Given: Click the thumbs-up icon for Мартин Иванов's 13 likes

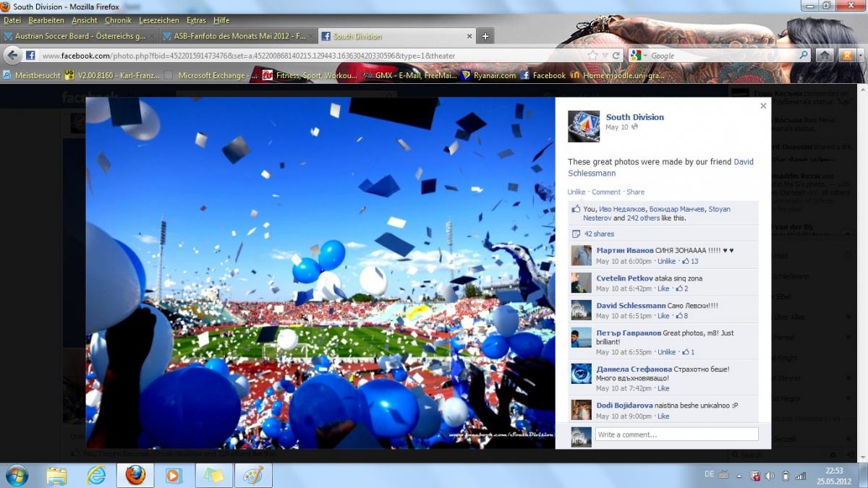Looking at the screenshot, I should click(685, 261).
